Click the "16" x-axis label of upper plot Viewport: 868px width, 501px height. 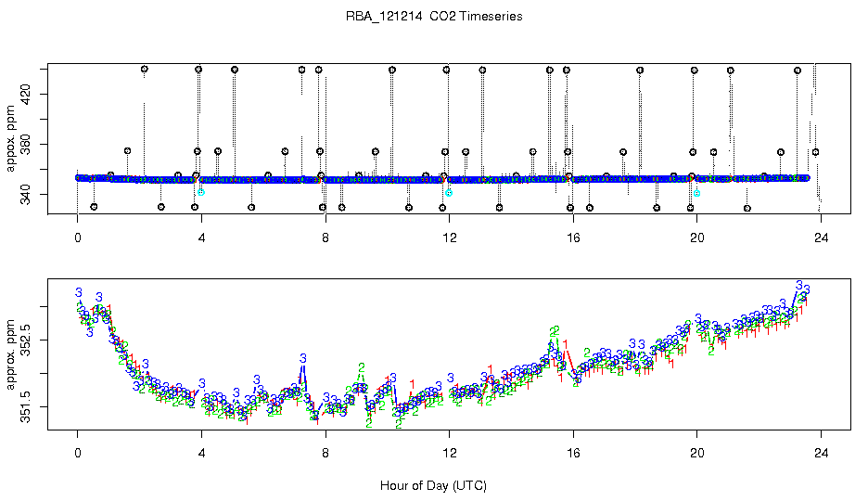[573, 238]
